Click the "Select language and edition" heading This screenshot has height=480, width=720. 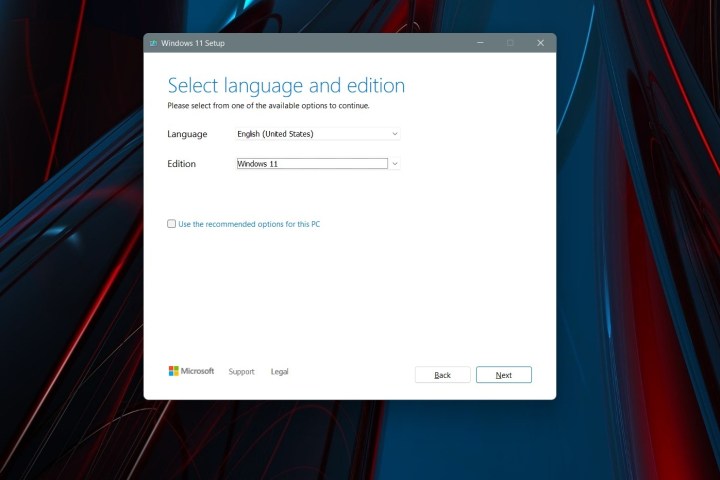click(286, 85)
